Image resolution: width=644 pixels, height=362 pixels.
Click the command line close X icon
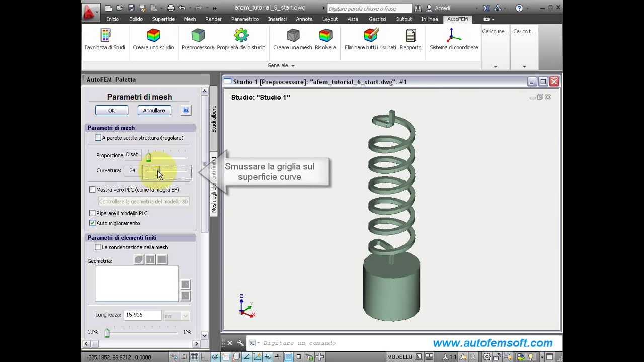point(230,343)
